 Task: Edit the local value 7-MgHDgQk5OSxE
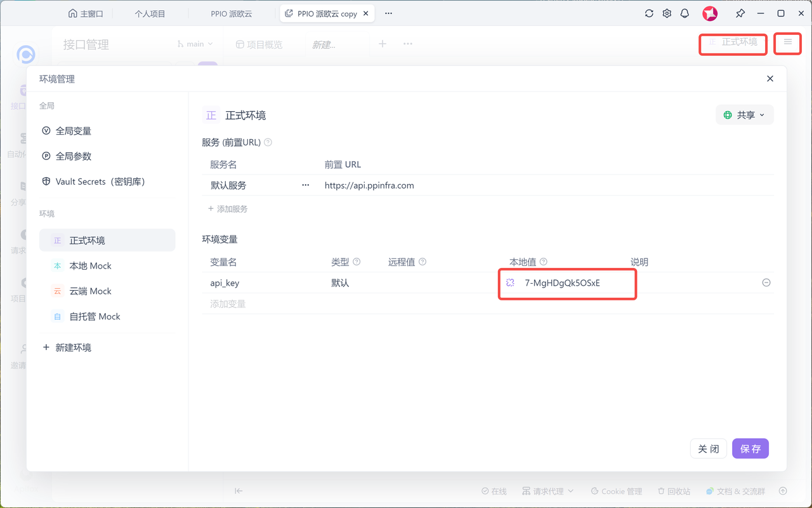563,283
